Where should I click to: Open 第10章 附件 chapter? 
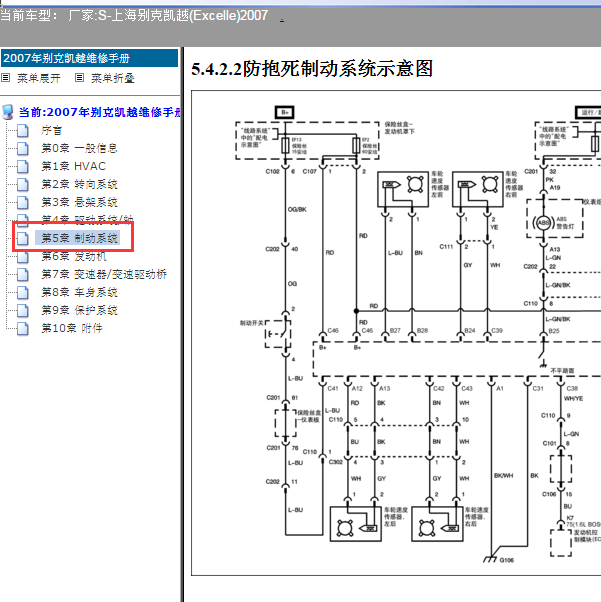pos(71,328)
